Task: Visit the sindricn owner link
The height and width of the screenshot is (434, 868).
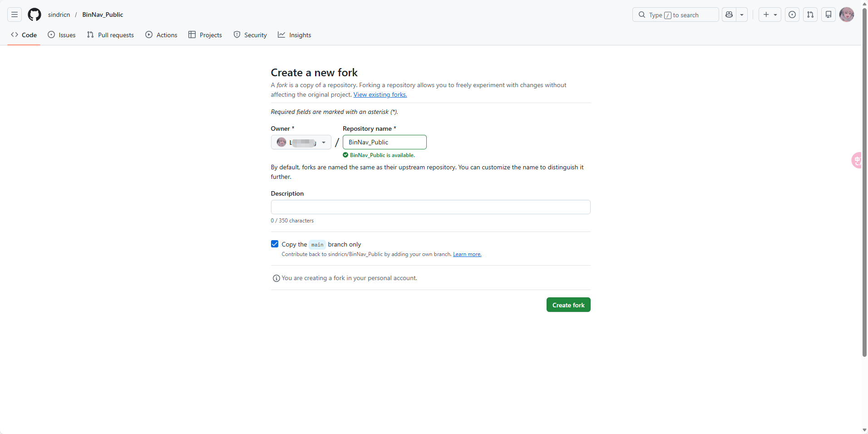Action: [x=59, y=15]
